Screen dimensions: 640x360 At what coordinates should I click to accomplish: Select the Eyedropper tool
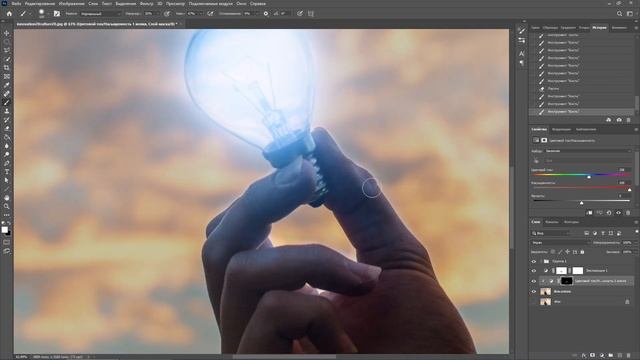point(7,85)
